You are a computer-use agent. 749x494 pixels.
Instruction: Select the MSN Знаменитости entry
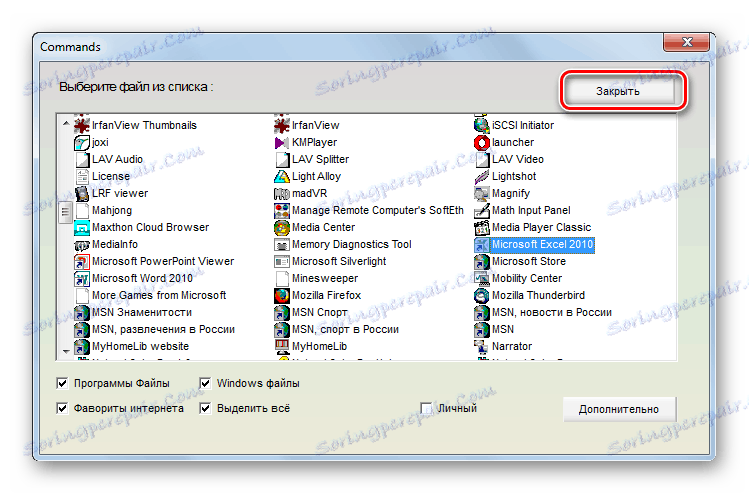coord(142,312)
